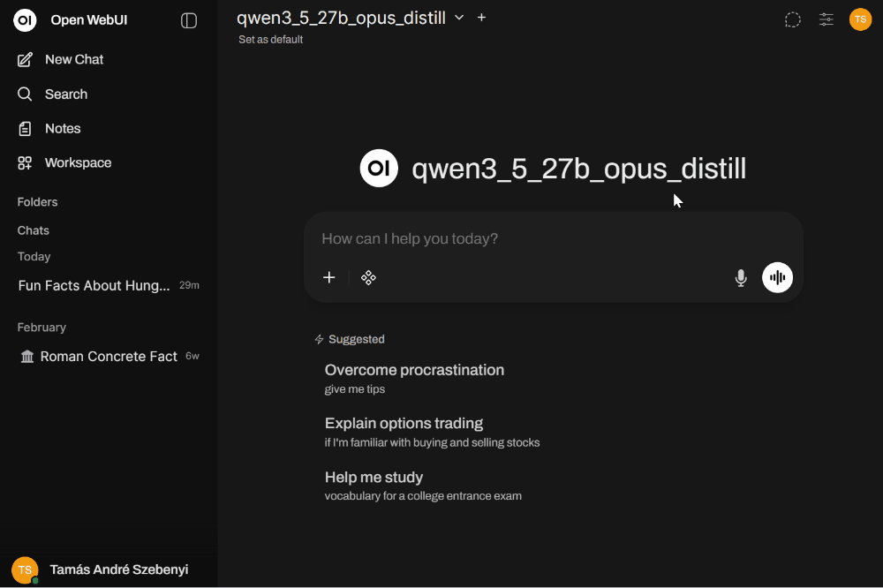Select the Explain options trading suggestion
This screenshot has height=588, width=883.
click(x=432, y=432)
